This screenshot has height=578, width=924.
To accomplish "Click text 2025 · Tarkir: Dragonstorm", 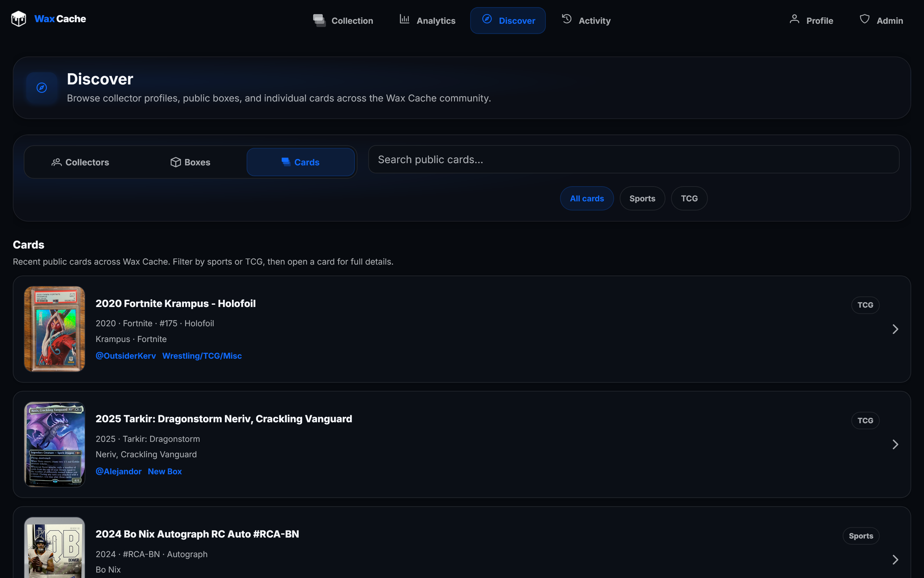I will click(148, 439).
